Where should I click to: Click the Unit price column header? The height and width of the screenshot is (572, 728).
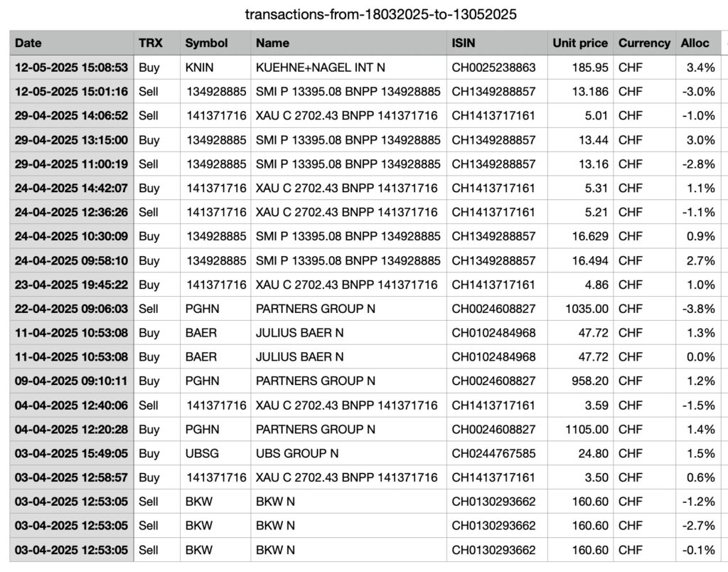(580, 43)
